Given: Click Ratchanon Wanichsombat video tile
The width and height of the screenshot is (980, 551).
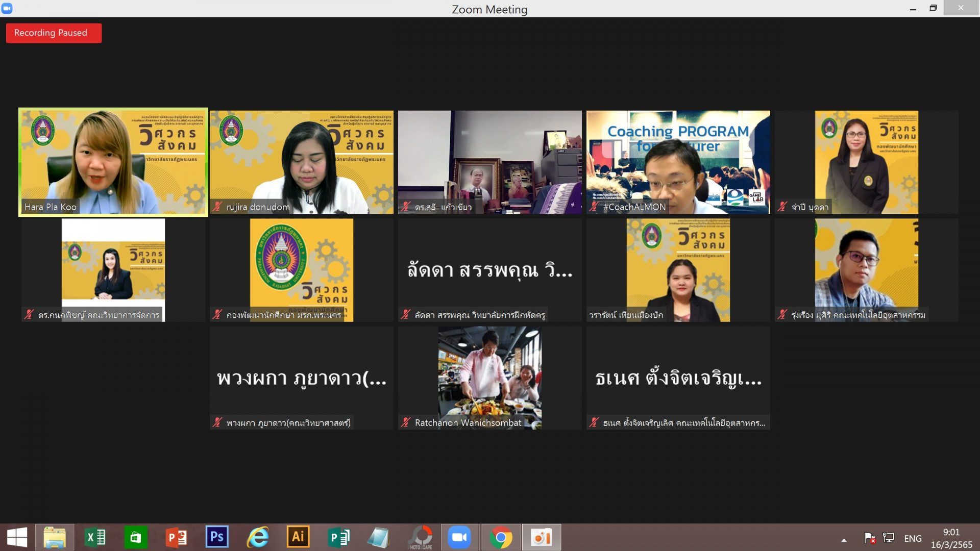Looking at the screenshot, I should 489,378.
